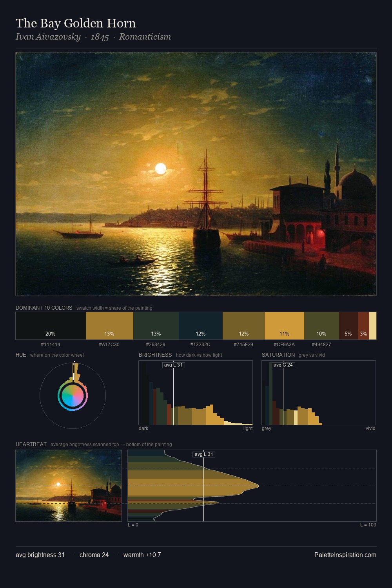The image size is (392, 588).
Task: Select the #745F29 olive-brown swatch
Action: tap(244, 326)
